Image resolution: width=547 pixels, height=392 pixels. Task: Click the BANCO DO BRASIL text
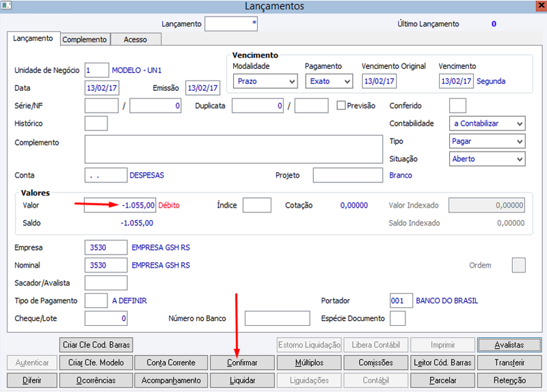[447, 300]
